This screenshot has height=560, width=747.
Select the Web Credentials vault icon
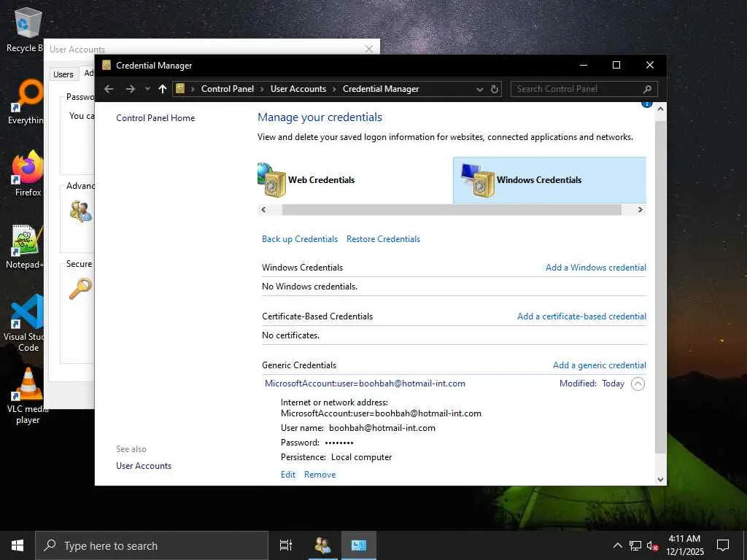click(271, 180)
